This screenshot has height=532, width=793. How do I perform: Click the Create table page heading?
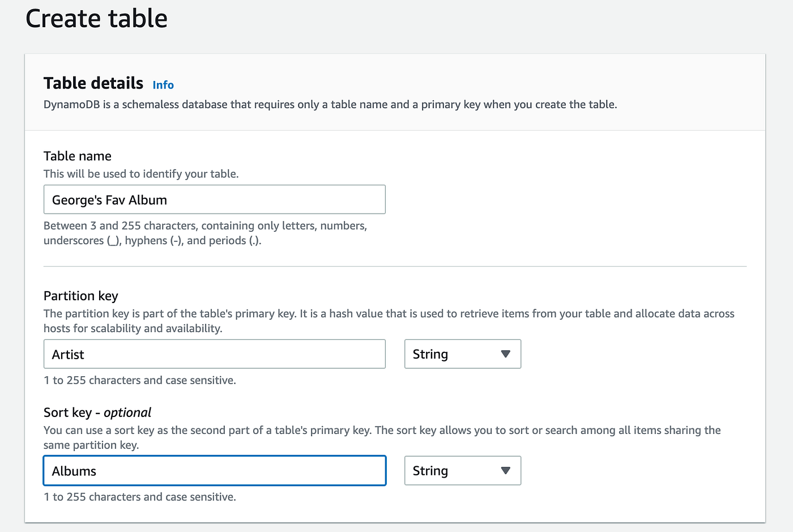(96, 19)
